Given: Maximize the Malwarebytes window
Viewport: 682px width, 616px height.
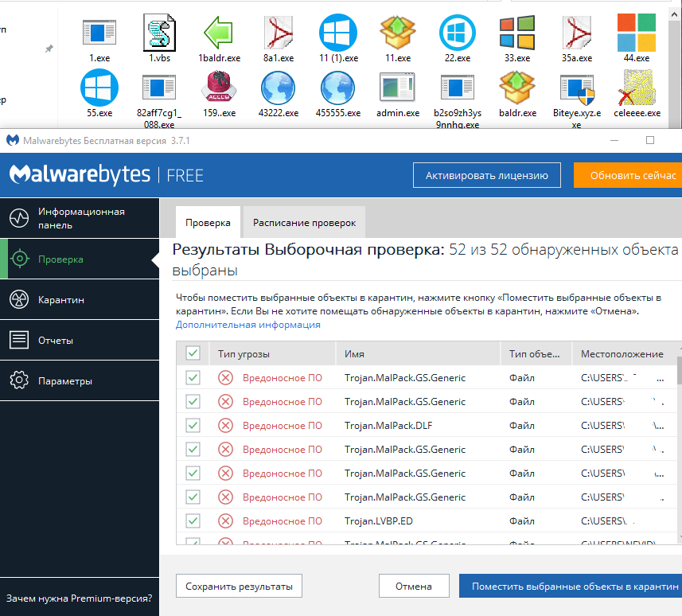Looking at the screenshot, I should click(x=650, y=140).
